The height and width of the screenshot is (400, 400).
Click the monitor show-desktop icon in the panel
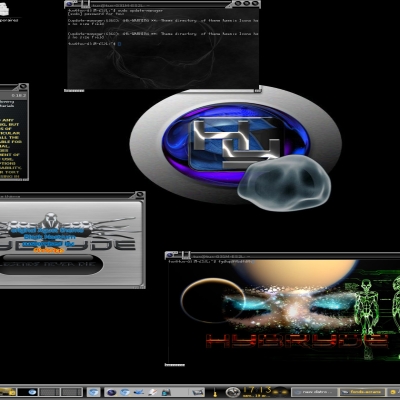click(198, 392)
